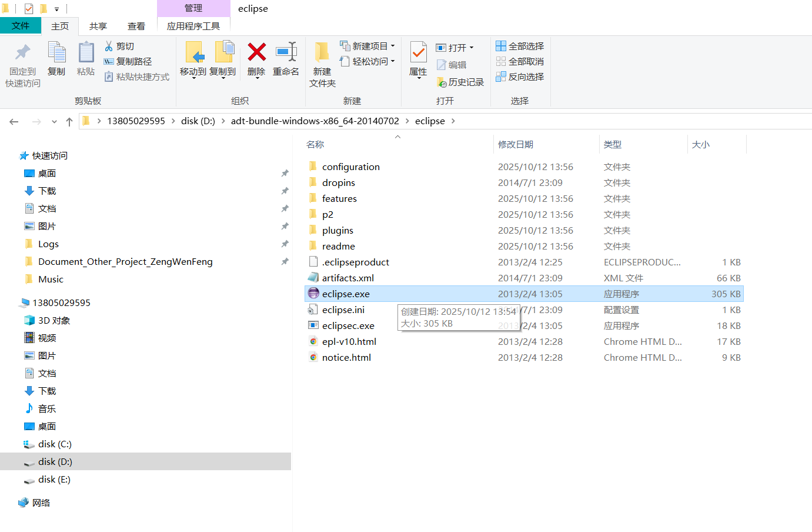The width and height of the screenshot is (812, 532).
Task: Select disk (E:) in navigation pane
Action: click(54, 479)
